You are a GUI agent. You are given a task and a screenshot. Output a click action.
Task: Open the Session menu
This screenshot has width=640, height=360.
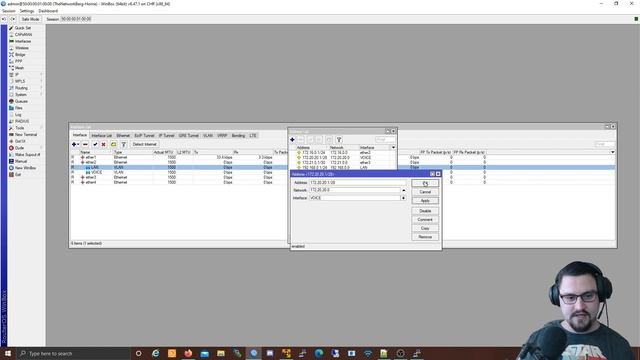click(x=9, y=11)
